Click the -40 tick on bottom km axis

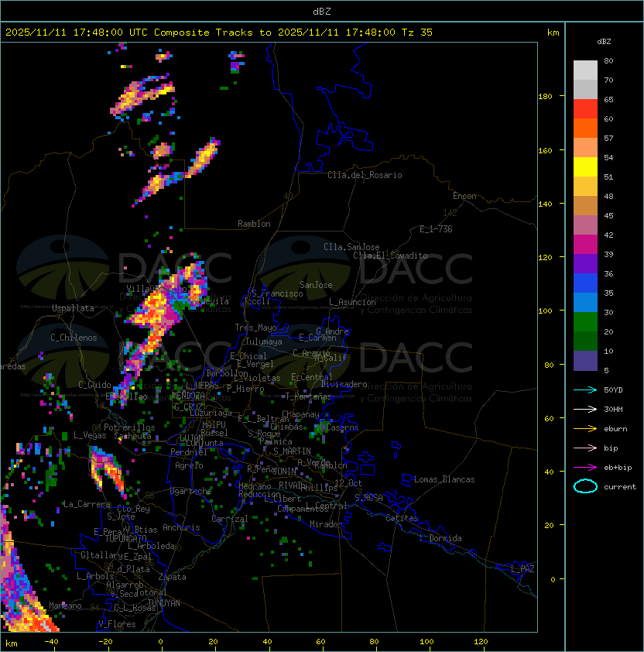pos(51,642)
